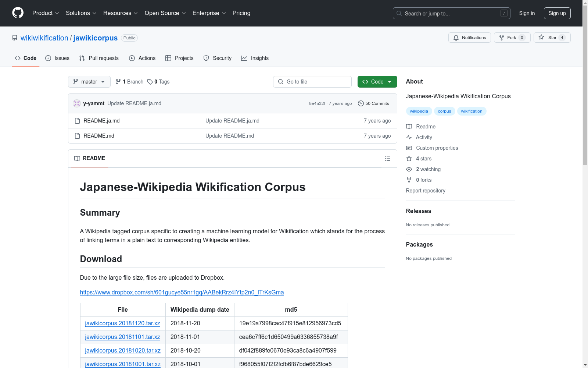Click the fork icon beside 0 forks

coord(409,180)
